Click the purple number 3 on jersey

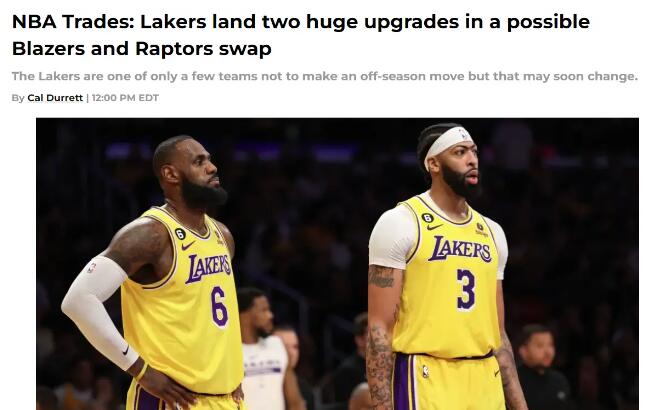tap(466, 289)
